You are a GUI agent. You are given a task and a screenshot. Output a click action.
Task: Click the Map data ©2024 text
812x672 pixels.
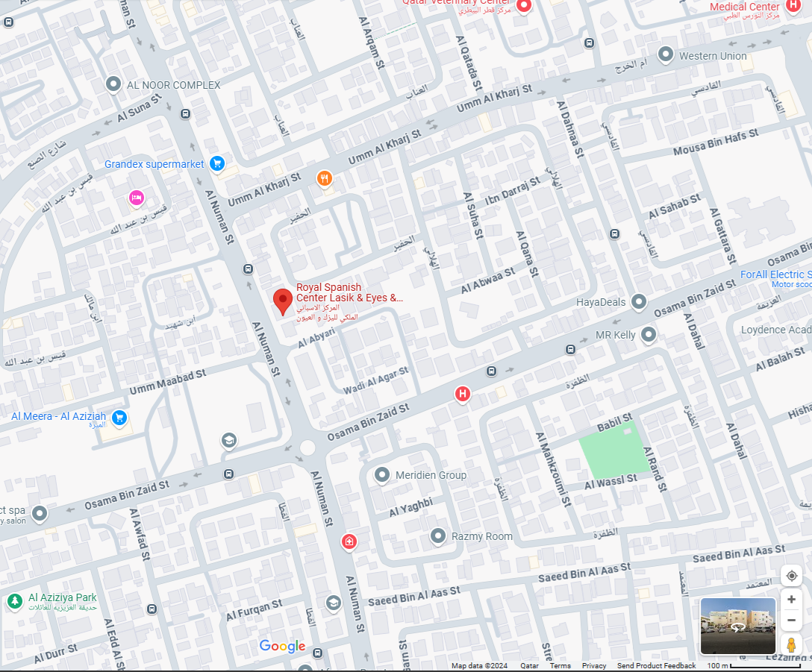pyautogui.click(x=479, y=666)
